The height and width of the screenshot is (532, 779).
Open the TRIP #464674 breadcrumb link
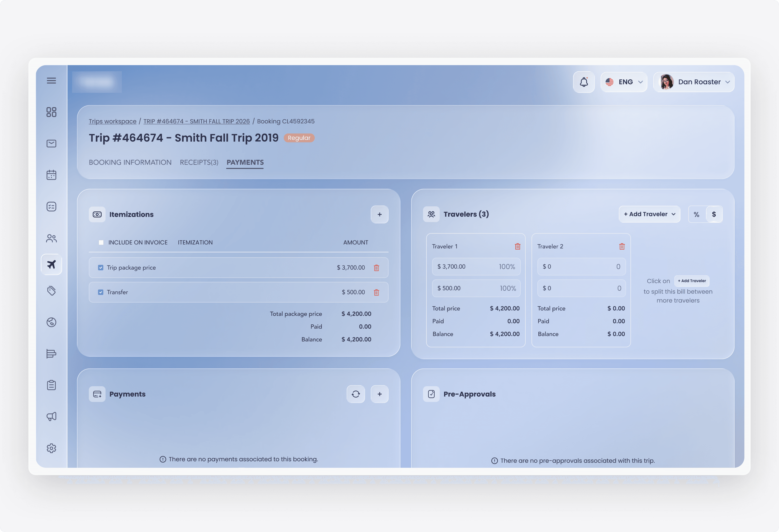pyautogui.click(x=196, y=121)
